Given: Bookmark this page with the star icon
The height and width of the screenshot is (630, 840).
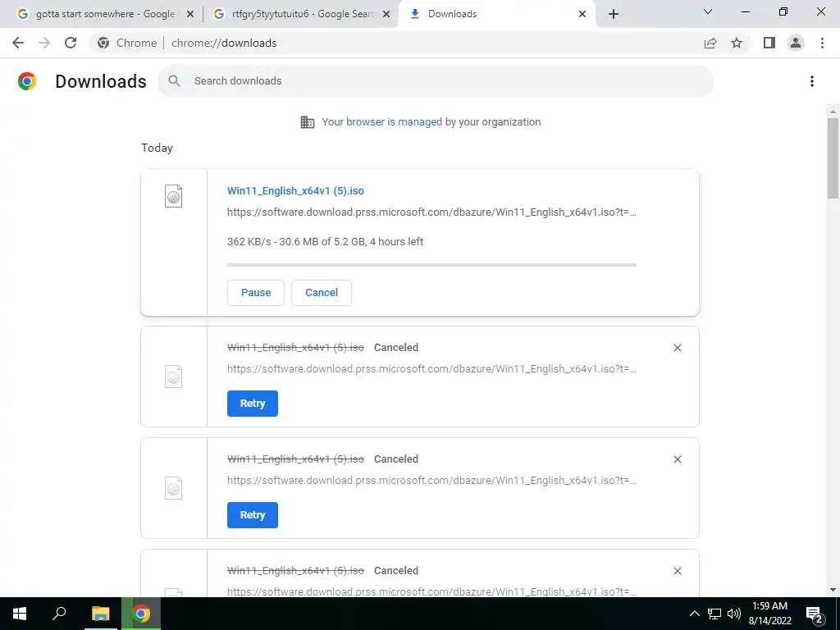Looking at the screenshot, I should [737, 43].
